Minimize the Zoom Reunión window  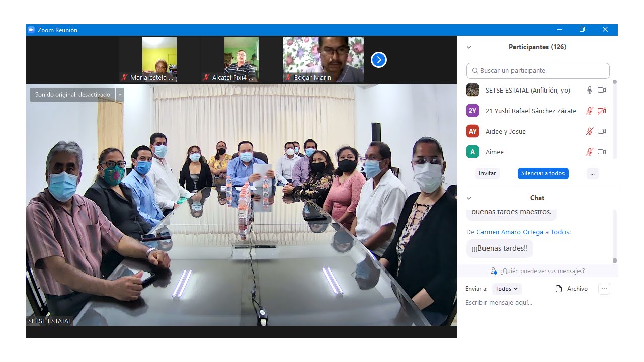pos(559,30)
